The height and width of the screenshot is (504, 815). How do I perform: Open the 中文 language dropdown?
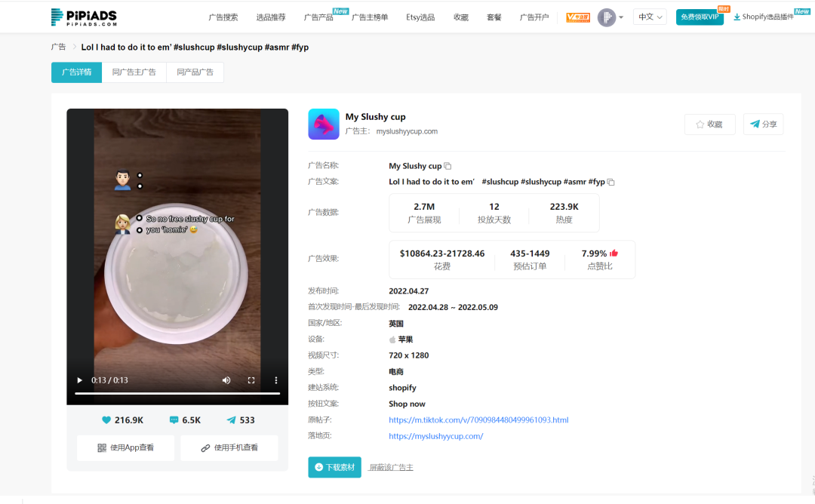(x=650, y=17)
